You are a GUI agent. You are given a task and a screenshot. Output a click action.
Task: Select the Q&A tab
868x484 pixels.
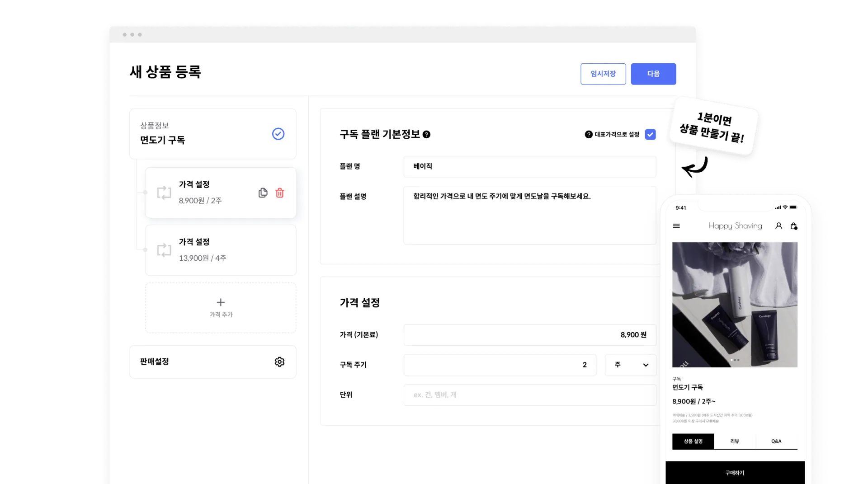click(776, 441)
